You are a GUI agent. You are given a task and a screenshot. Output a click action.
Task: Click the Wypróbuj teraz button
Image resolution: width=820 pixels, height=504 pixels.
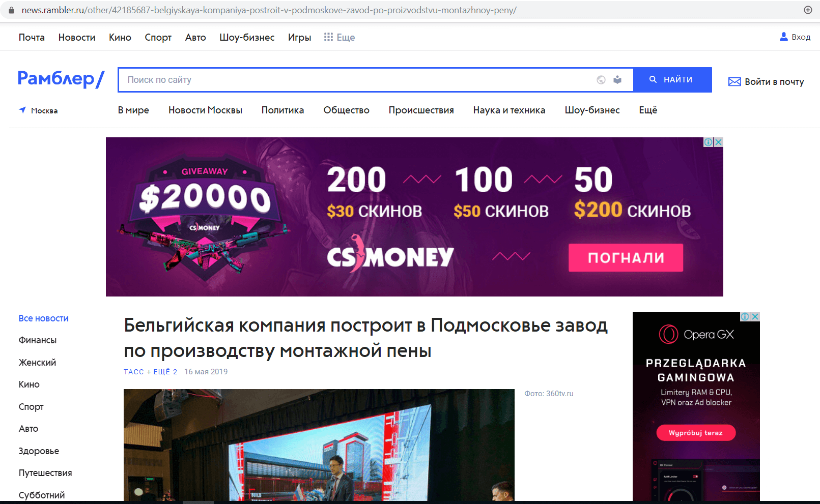[x=696, y=433]
